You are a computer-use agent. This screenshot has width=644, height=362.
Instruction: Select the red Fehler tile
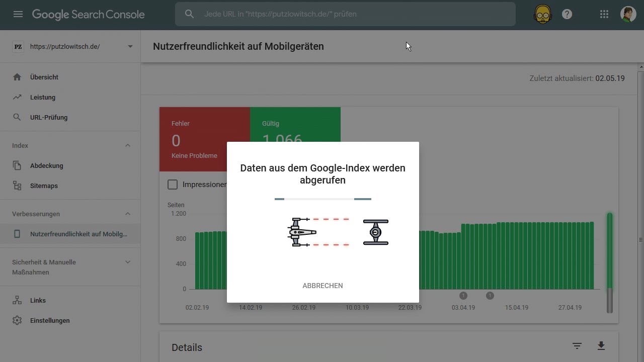click(205, 139)
